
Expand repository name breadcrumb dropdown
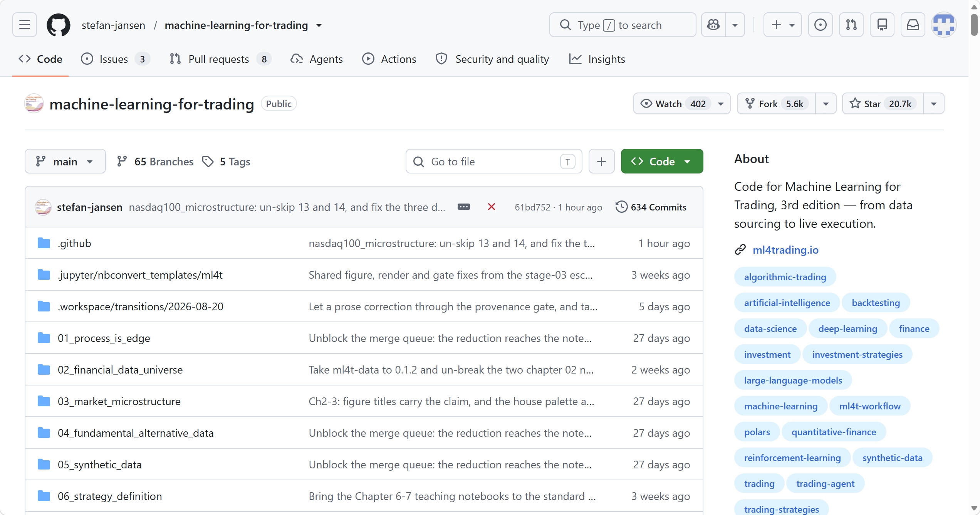tap(319, 25)
